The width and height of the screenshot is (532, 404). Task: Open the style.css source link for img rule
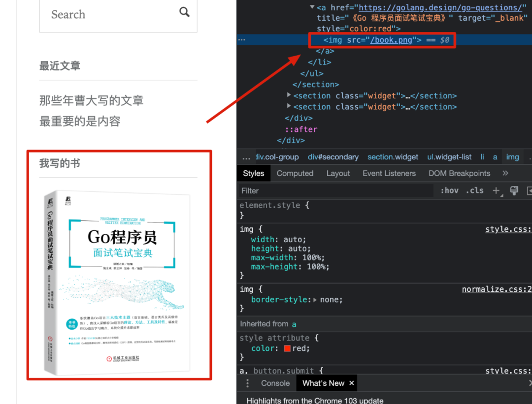tap(508, 229)
